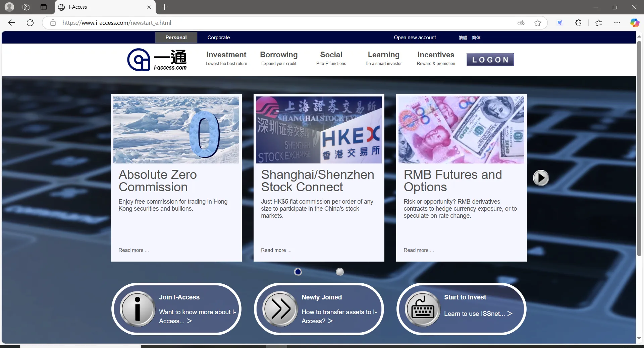Click the site information lock icon

tap(53, 23)
